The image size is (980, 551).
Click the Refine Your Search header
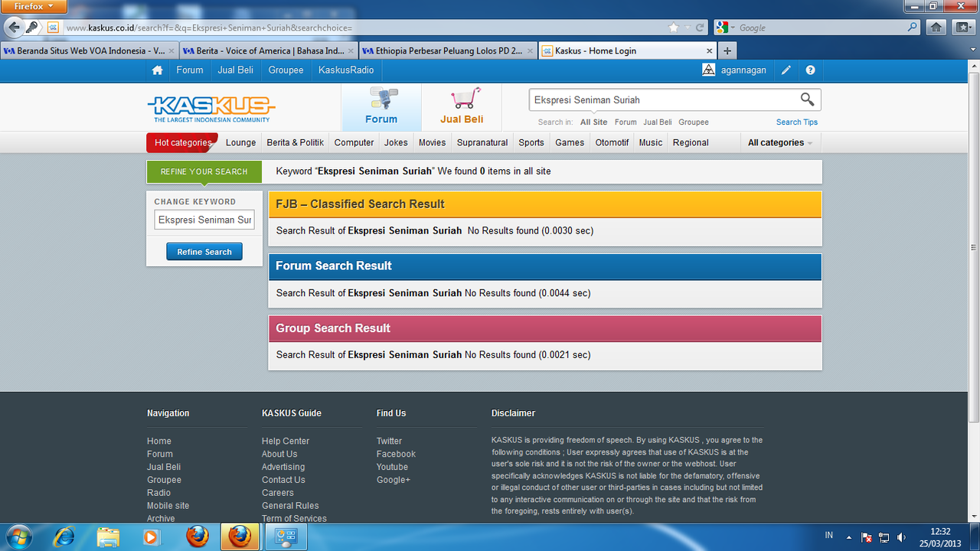pos(204,171)
